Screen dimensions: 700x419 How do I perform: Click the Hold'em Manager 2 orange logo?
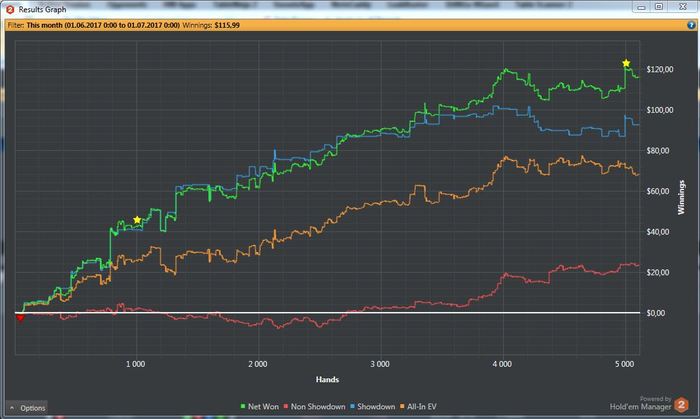click(681, 405)
